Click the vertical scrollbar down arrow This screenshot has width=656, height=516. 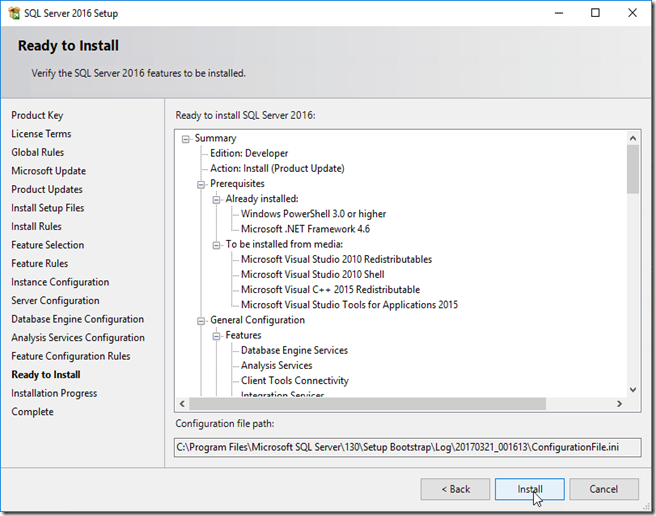click(x=633, y=390)
